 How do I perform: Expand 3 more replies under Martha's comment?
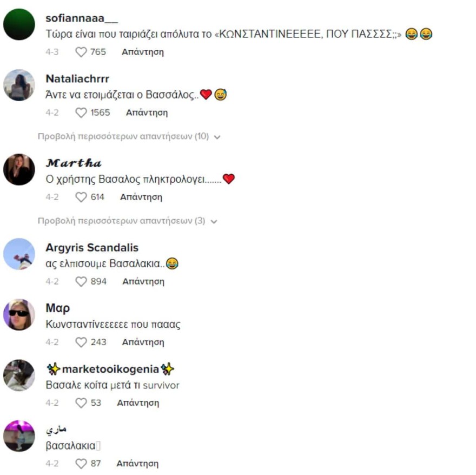pos(127,221)
